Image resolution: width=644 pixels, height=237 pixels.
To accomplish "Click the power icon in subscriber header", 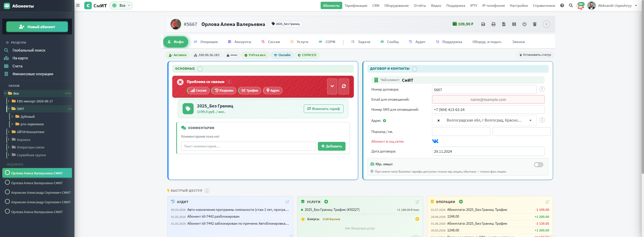I will point(524,24).
